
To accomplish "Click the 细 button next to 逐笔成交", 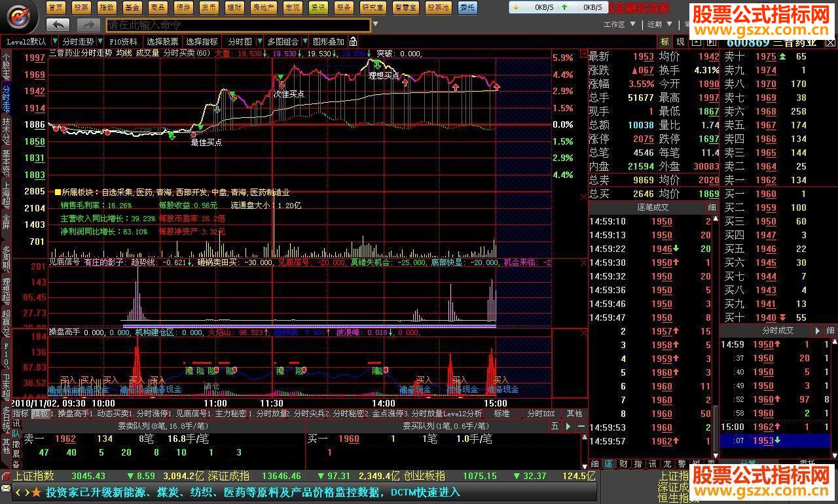I will [712, 207].
